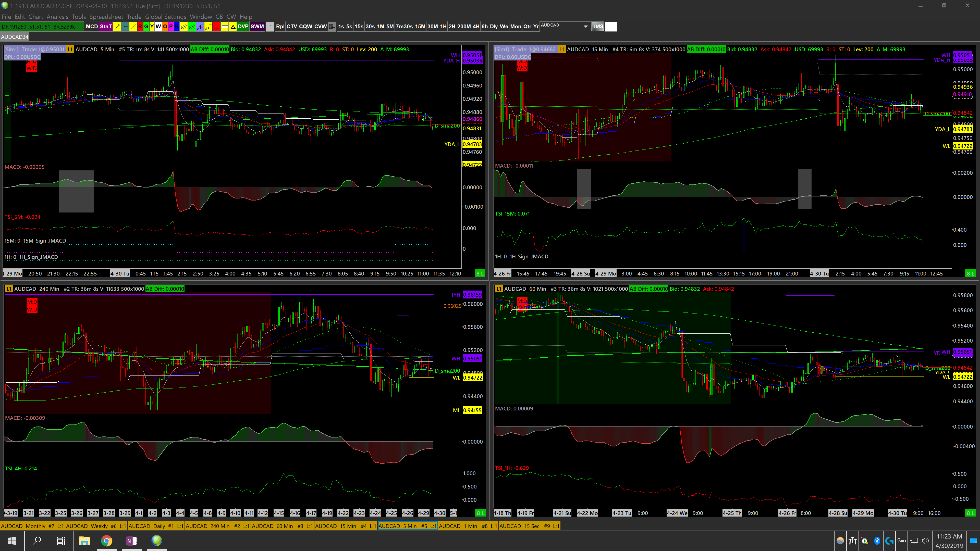Open the Chrome browser in taskbar
This screenshot has width=980, height=551.
pos(107,540)
